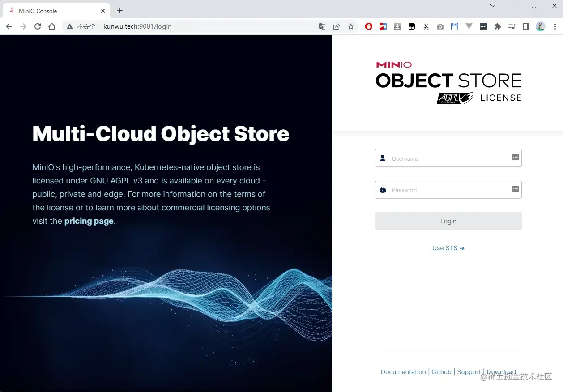Click the scissors clipping extension icon
This screenshot has width=563, height=392.
pos(426,26)
